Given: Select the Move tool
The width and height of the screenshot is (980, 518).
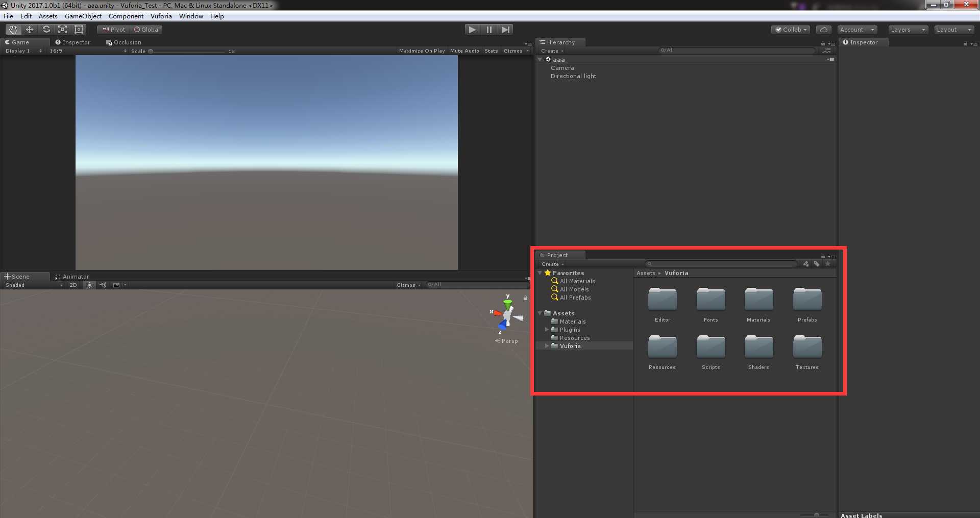Looking at the screenshot, I should coord(30,30).
